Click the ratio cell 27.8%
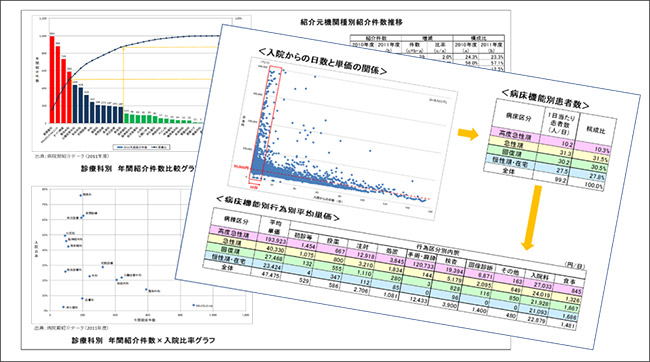 tap(597, 177)
